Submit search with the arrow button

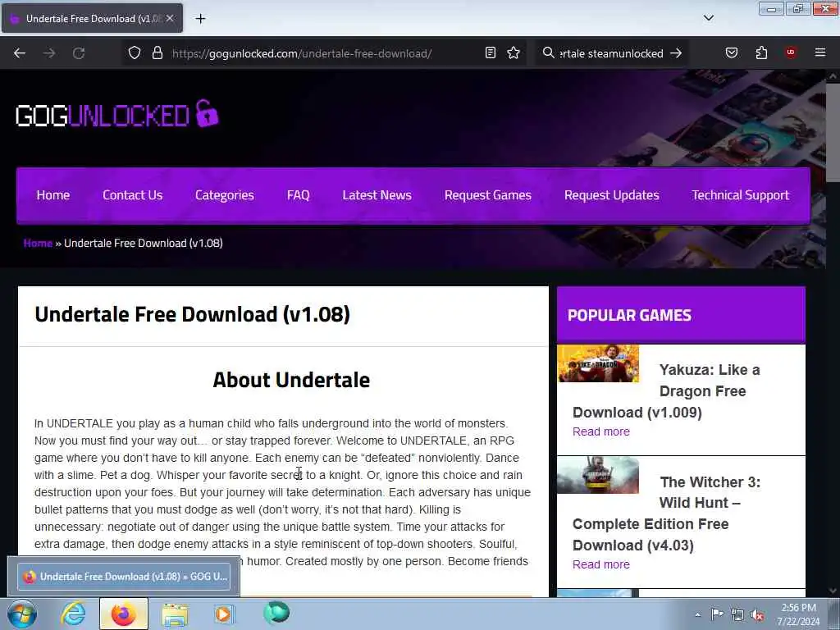point(677,53)
